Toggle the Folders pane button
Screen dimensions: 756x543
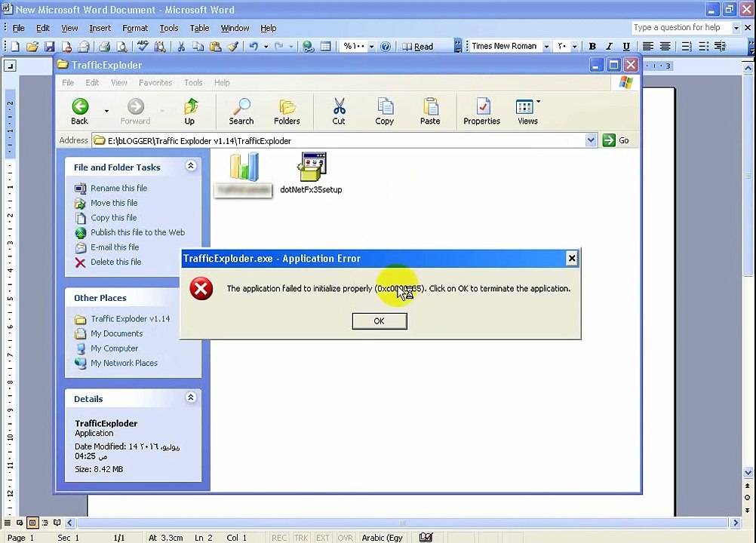pyautogui.click(x=287, y=112)
